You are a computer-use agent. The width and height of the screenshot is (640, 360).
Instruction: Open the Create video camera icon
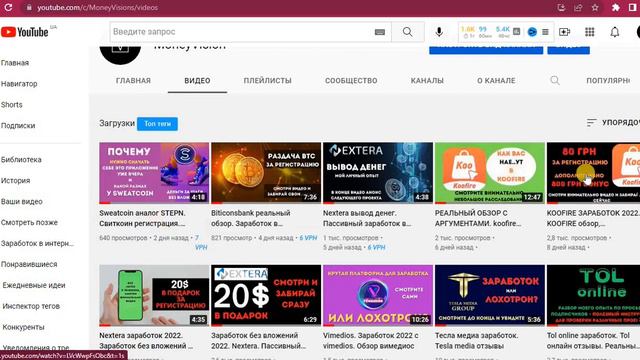pyautogui.click(x=564, y=32)
